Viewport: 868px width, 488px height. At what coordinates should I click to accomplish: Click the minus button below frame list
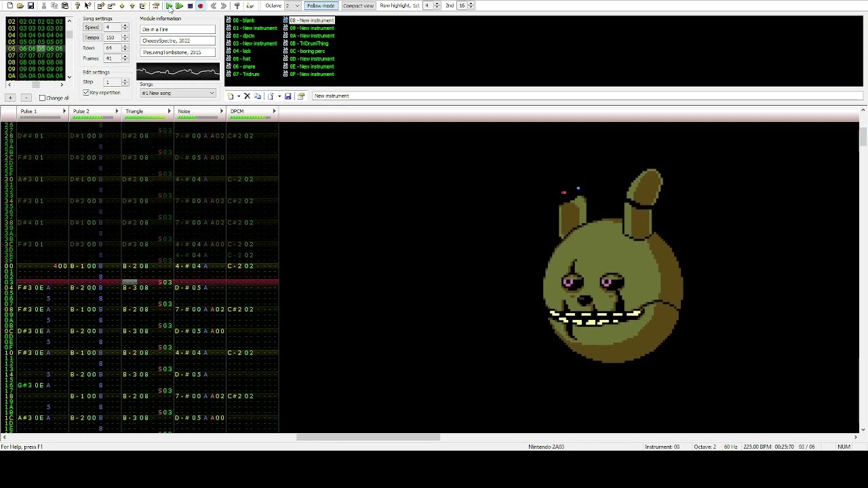click(x=26, y=98)
